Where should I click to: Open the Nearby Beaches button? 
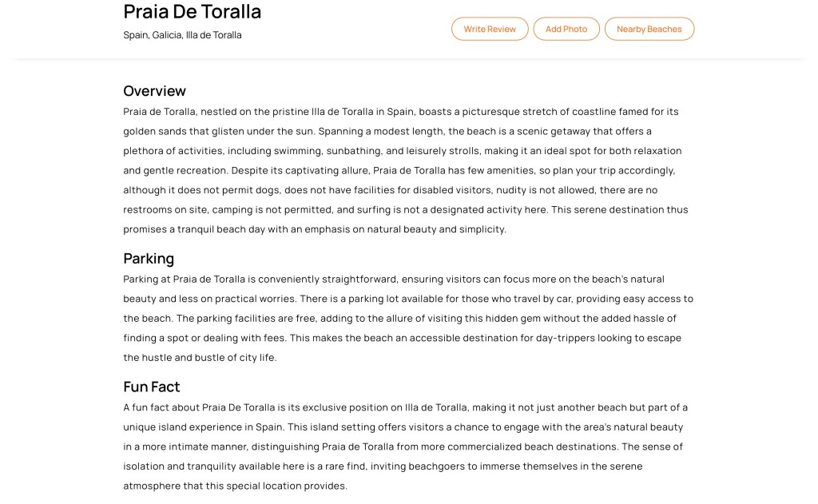[x=649, y=29]
